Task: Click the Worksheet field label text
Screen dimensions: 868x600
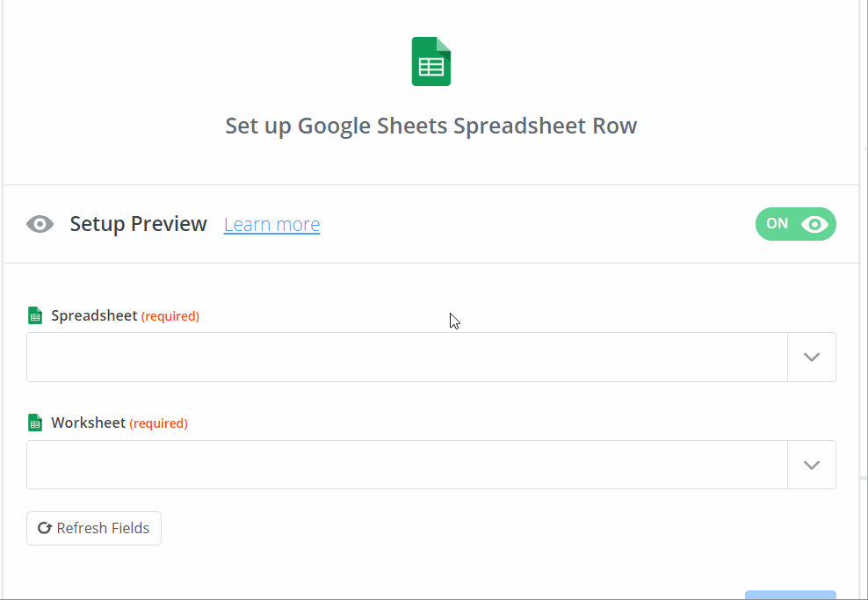Action: coord(88,423)
